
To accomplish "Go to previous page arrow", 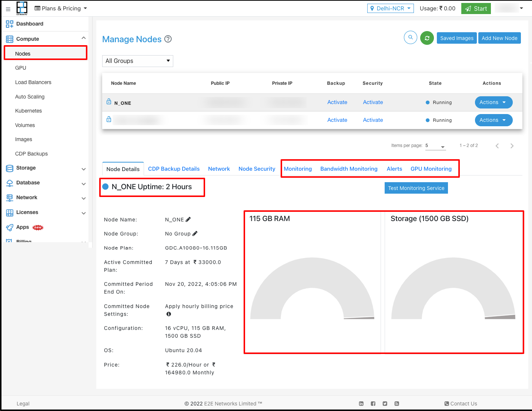I will (497, 146).
